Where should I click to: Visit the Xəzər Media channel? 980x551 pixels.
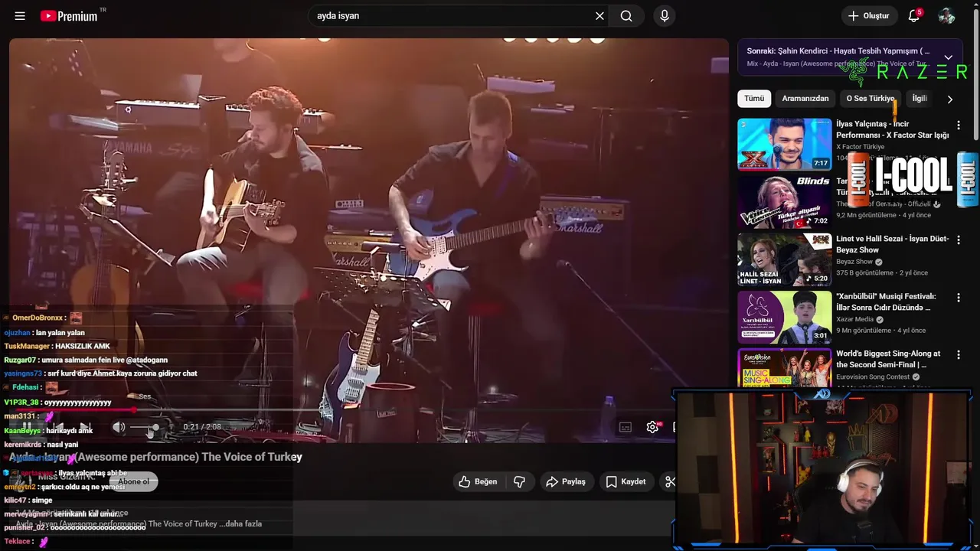pyautogui.click(x=854, y=319)
